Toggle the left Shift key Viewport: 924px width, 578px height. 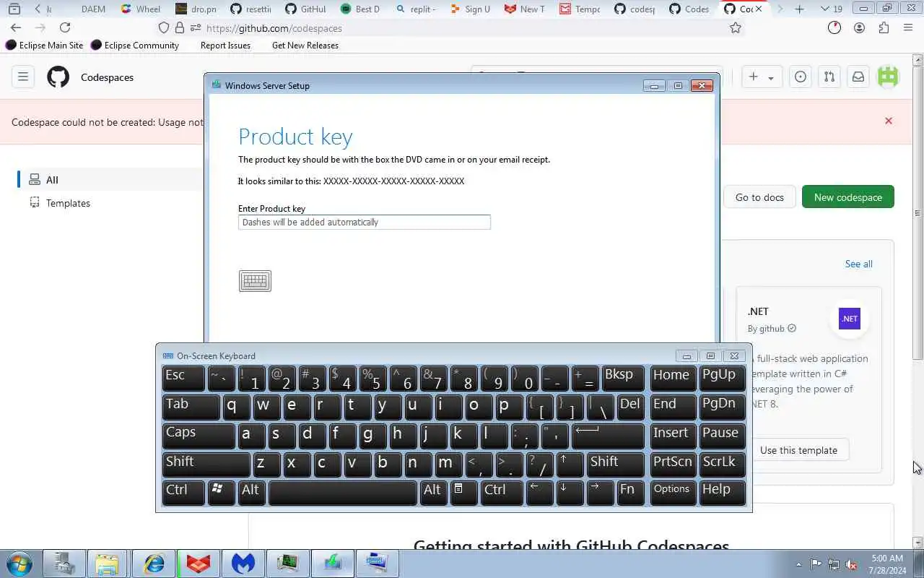(x=206, y=465)
